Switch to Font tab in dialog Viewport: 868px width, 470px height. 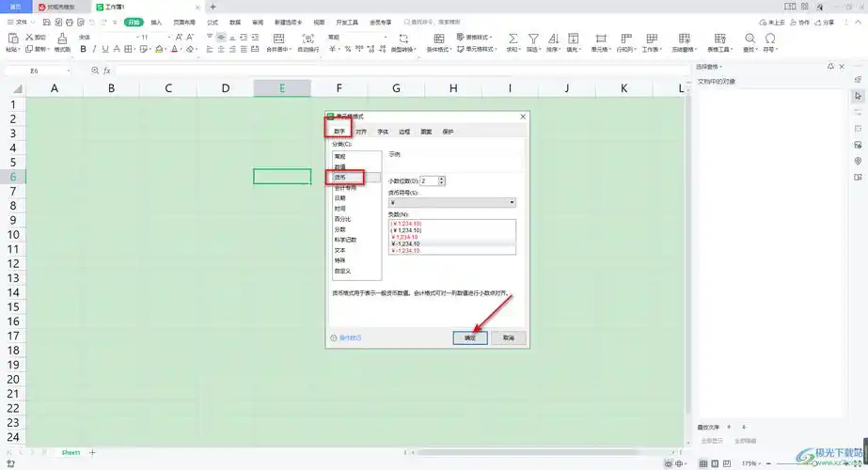383,132
